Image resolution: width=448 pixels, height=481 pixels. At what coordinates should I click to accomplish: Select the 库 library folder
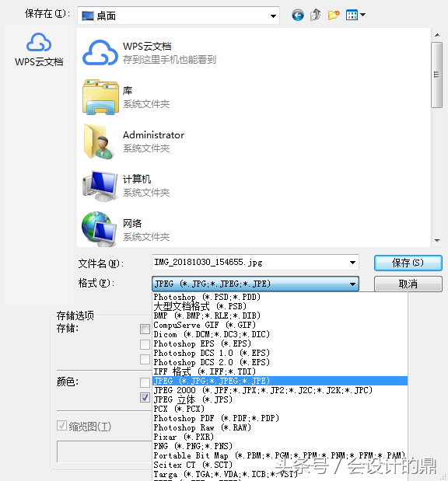coord(126,97)
